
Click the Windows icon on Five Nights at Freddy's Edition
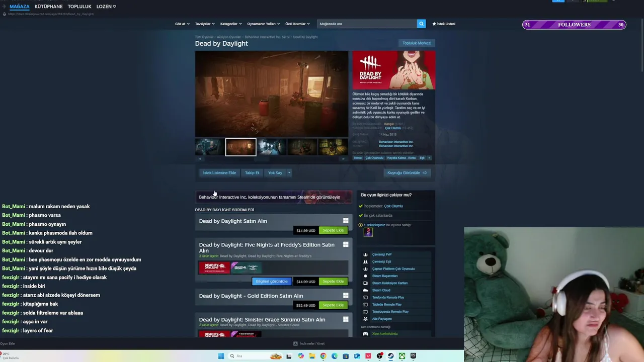coord(346,244)
